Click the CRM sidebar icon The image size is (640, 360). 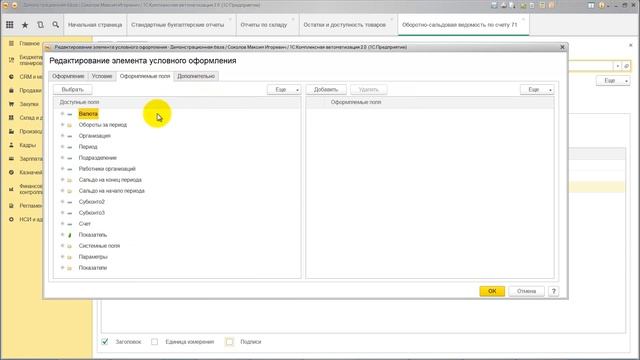click(x=11, y=77)
